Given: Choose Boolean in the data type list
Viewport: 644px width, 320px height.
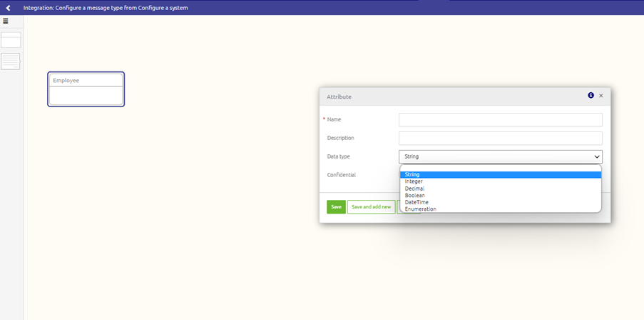Looking at the screenshot, I should tap(500, 196).
